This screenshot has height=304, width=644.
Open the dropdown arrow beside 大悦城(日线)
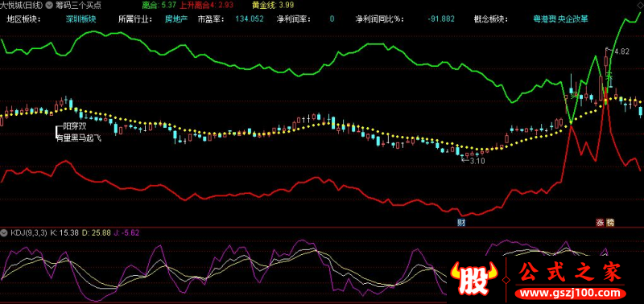(x=50, y=6)
